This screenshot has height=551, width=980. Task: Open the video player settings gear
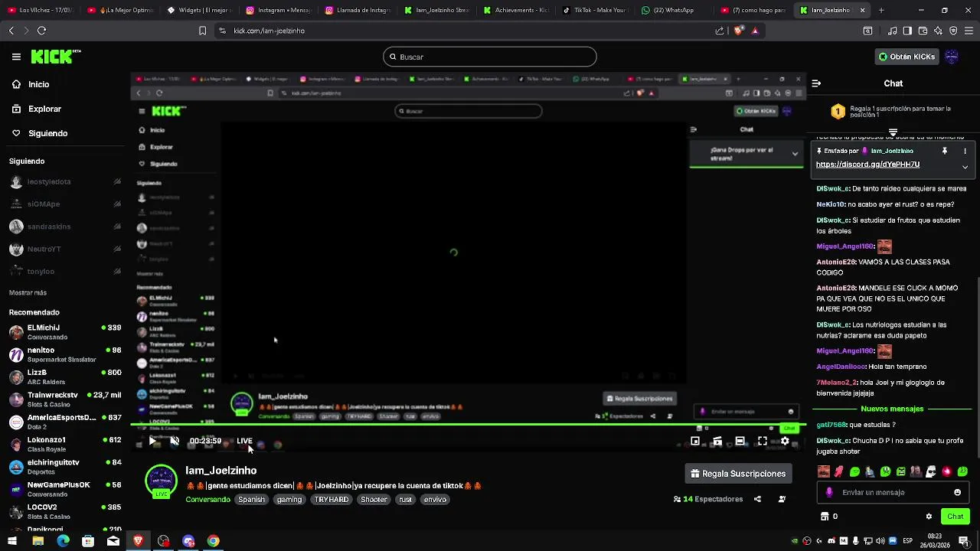tap(785, 441)
